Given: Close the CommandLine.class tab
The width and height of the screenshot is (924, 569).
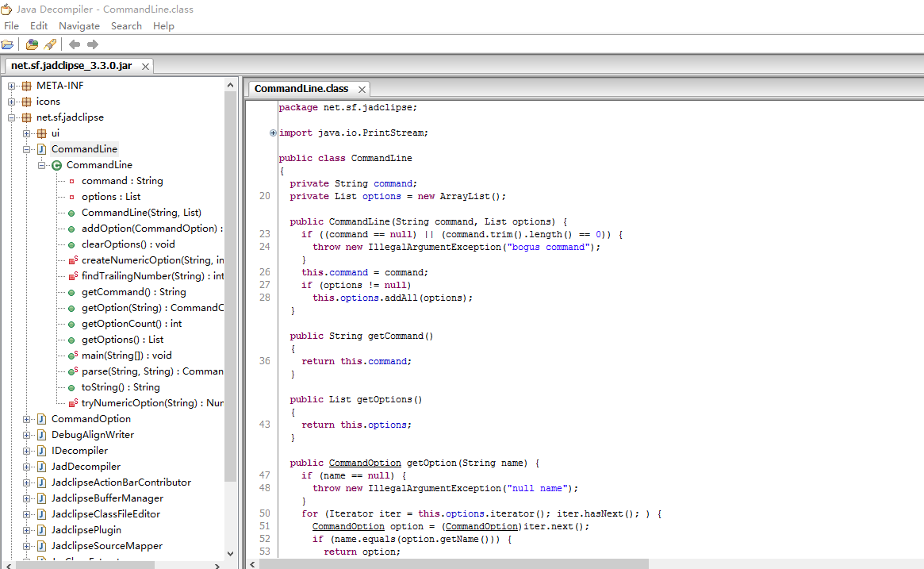Looking at the screenshot, I should (362, 89).
